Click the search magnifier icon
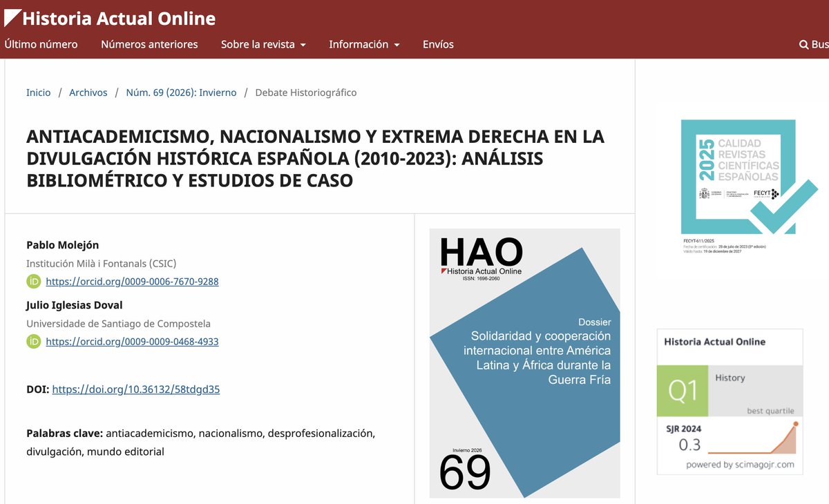The width and height of the screenshot is (829, 504). click(x=804, y=44)
